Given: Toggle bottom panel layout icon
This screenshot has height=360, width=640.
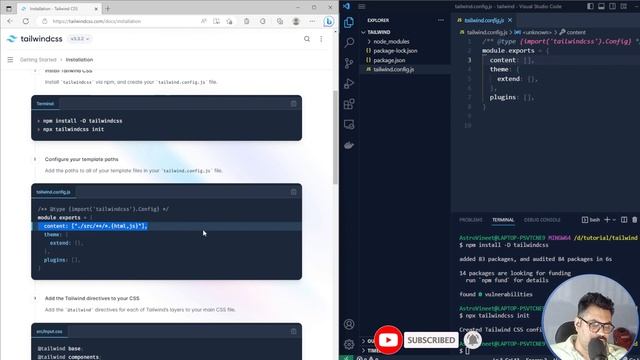Looking at the screenshot, I should [x=601, y=6].
